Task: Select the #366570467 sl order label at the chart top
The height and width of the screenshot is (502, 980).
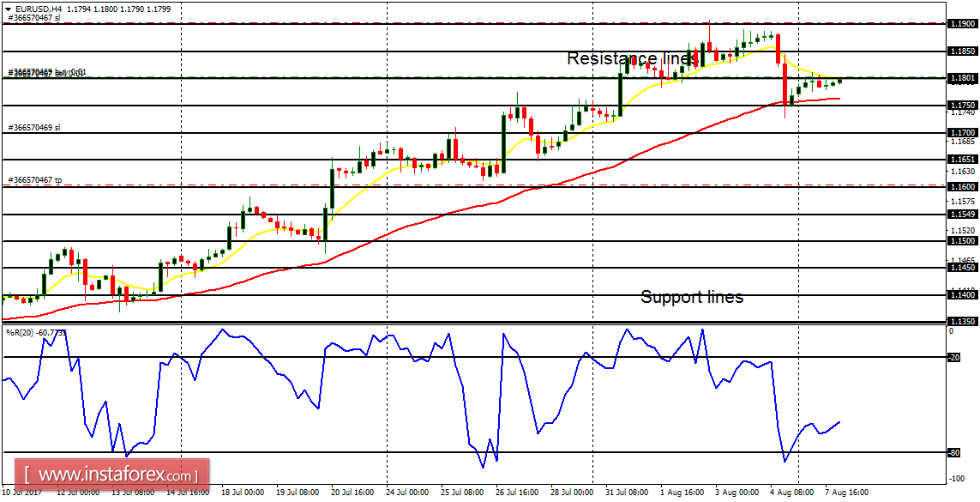Action: pyautogui.click(x=34, y=17)
